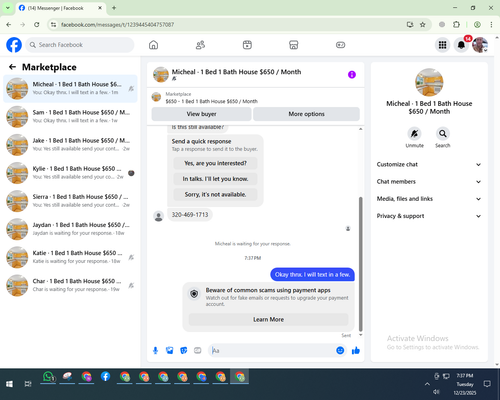Click the View buyer button
Image resolution: width=500 pixels, height=400 pixels.
pyautogui.click(x=201, y=114)
